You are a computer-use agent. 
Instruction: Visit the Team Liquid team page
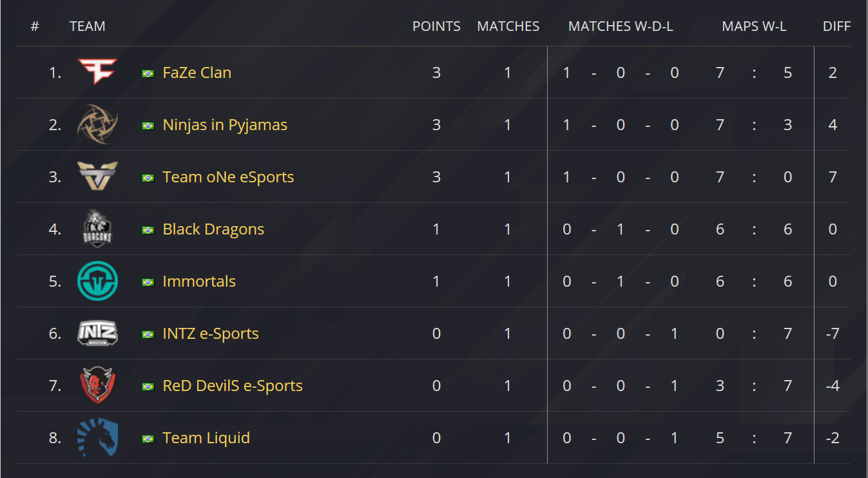(x=206, y=438)
